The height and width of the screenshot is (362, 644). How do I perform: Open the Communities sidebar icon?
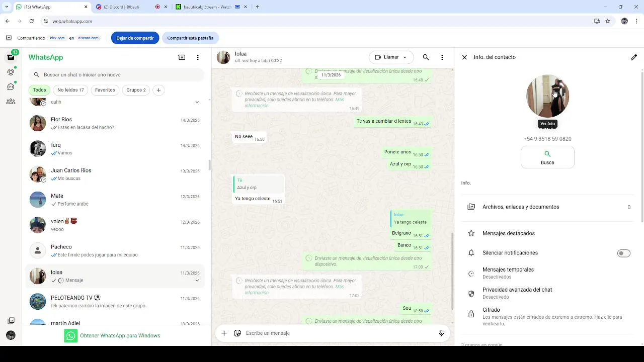tap(11, 101)
